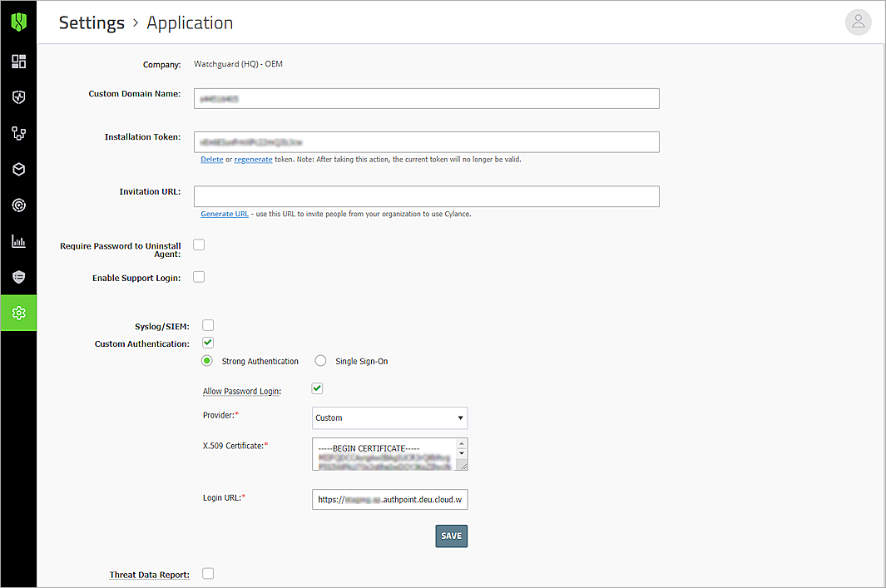The width and height of the screenshot is (886, 588).
Task: Select the Single Sign-On radio button
Action: 320,360
